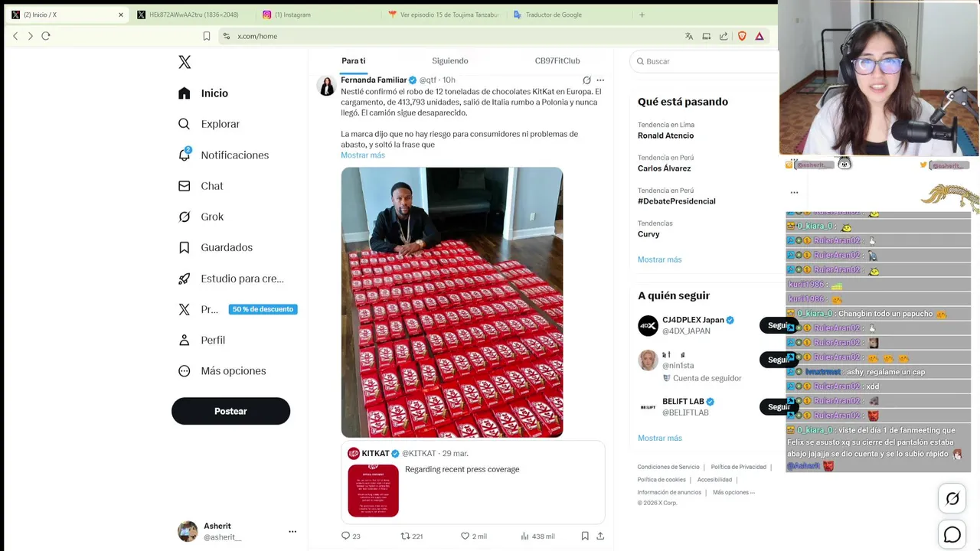
Task: Open quoted KITKAT post
Action: [473, 482]
